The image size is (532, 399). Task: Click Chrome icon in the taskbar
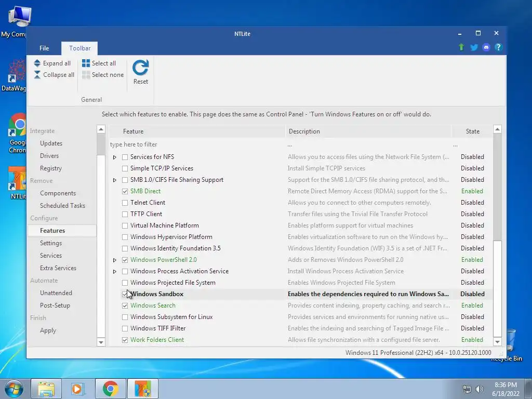click(x=110, y=389)
